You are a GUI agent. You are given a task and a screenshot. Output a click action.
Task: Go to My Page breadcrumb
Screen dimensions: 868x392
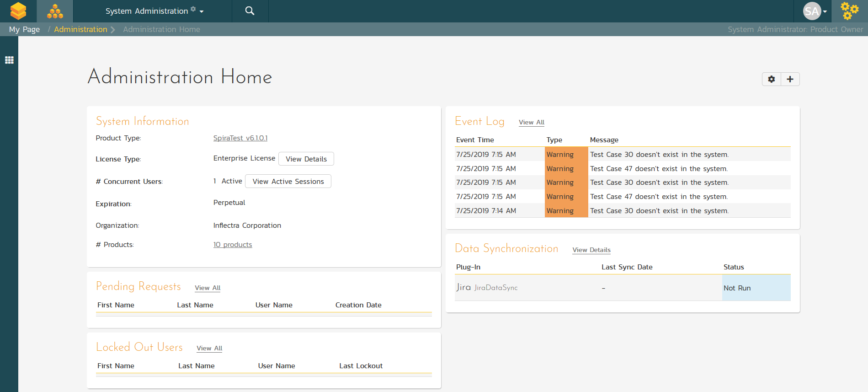pos(24,29)
